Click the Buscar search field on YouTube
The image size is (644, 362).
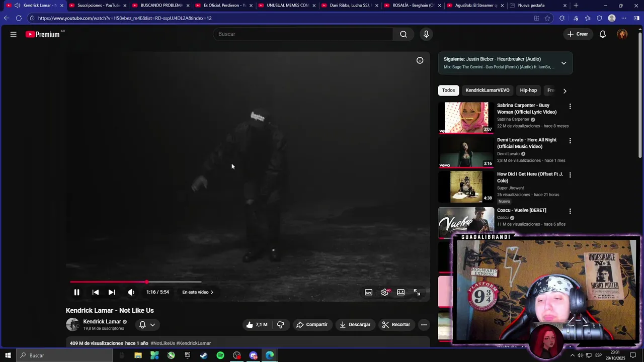pos(303,34)
